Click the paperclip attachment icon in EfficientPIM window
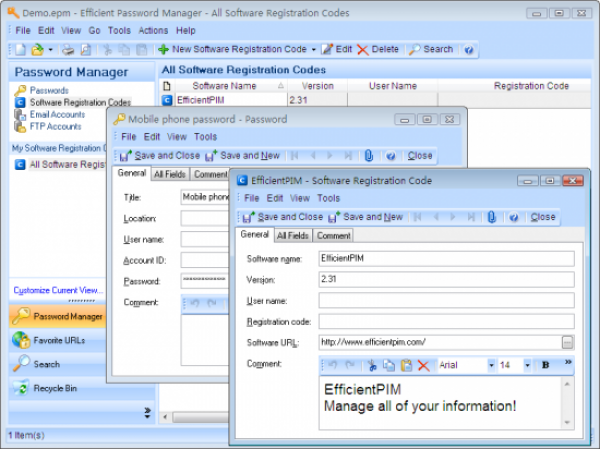Image resolution: width=600 pixels, height=449 pixels. click(x=490, y=217)
